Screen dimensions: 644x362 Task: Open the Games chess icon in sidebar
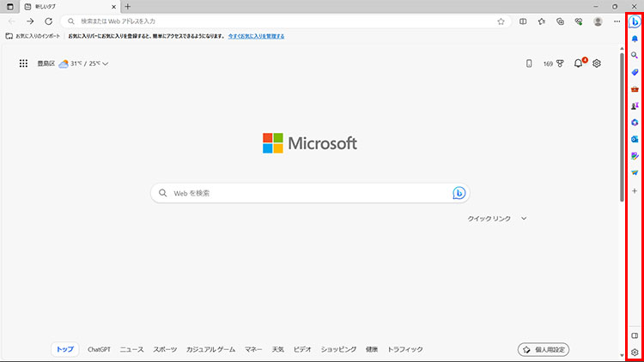click(635, 106)
